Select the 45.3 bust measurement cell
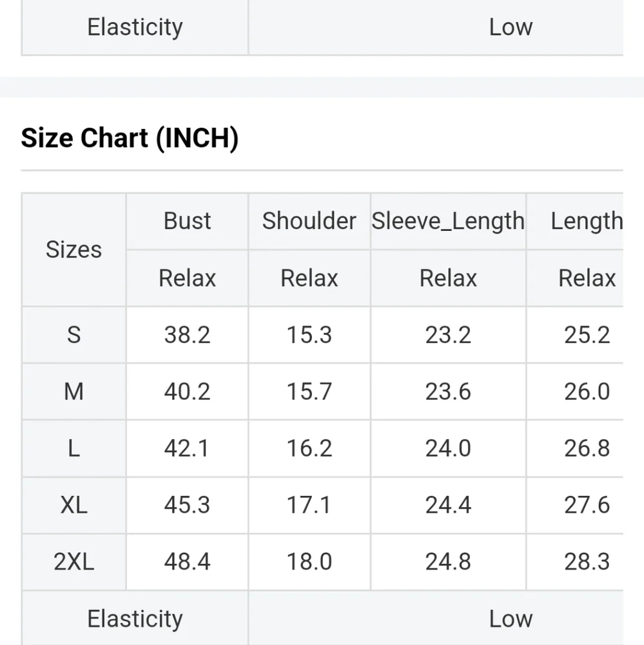Screen dimensions: 644x645 tap(187, 505)
